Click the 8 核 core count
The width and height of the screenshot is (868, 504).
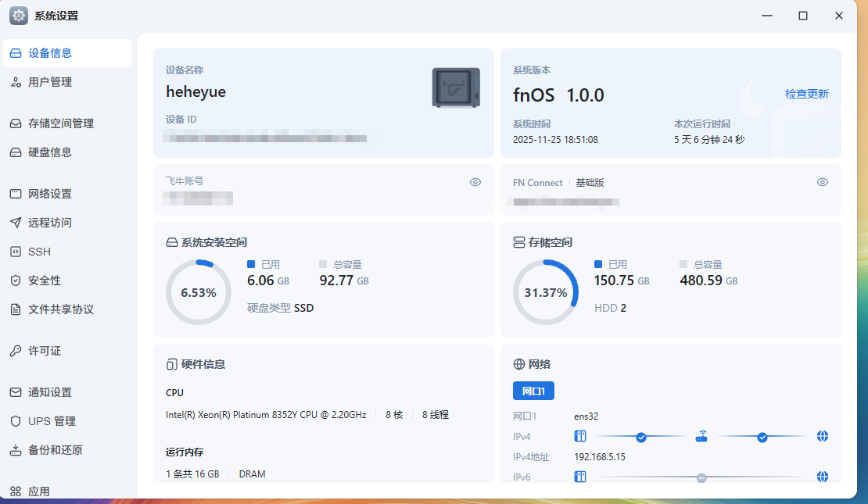click(394, 415)
